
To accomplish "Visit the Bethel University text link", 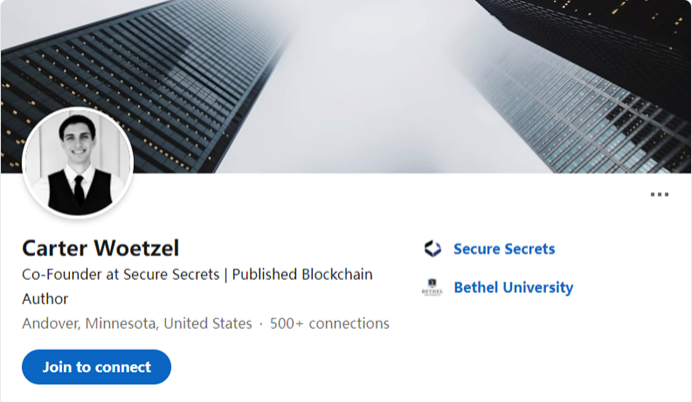I will [x=513, y=288].
